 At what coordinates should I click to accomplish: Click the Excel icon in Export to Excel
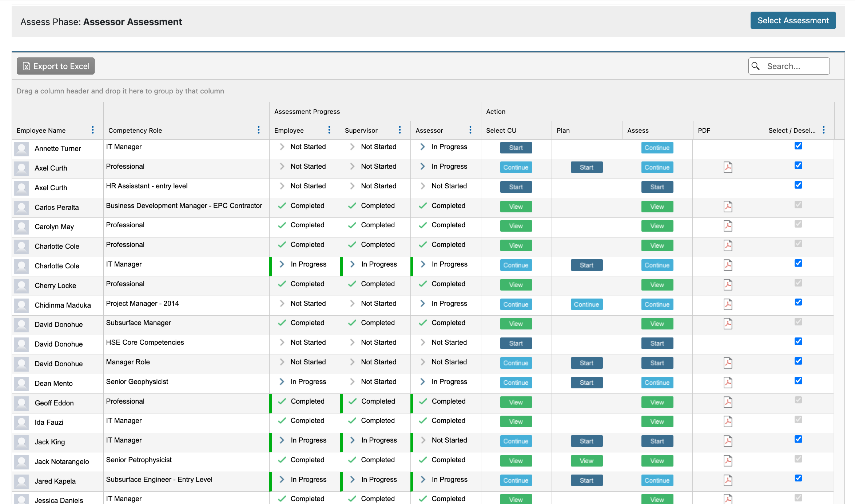click(26, 66)
